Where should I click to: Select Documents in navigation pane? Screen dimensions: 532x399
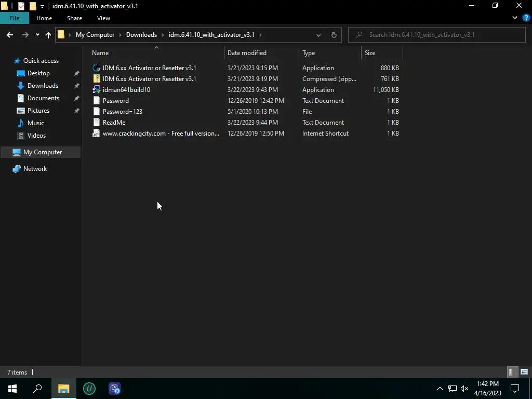pyautogui.click(x=43, y=98)
